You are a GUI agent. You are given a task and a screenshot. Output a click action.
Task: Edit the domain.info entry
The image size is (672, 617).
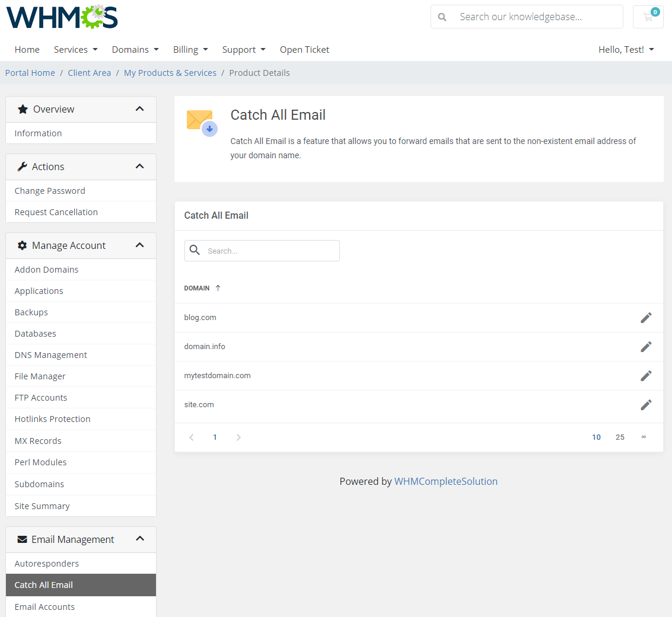click(646, 346)
